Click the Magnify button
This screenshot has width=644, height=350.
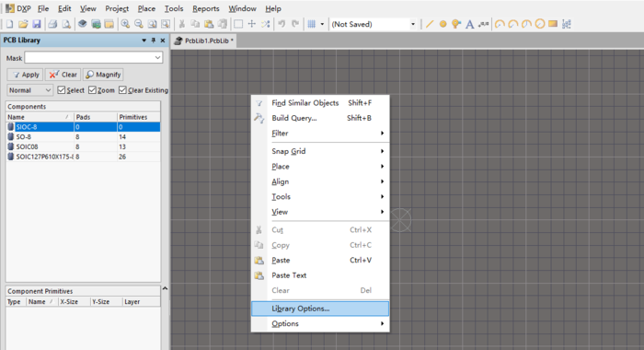[x=103, y=75]
